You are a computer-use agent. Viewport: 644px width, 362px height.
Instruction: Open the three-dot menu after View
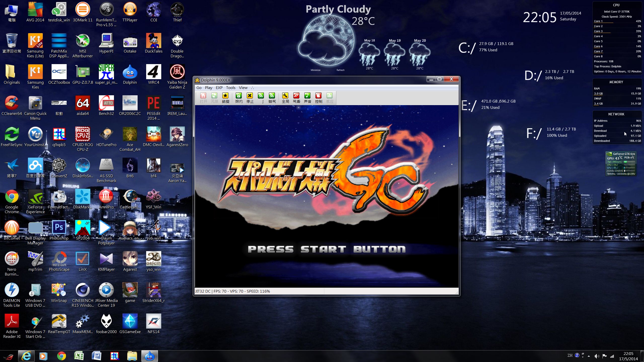(x=252, y=87)
